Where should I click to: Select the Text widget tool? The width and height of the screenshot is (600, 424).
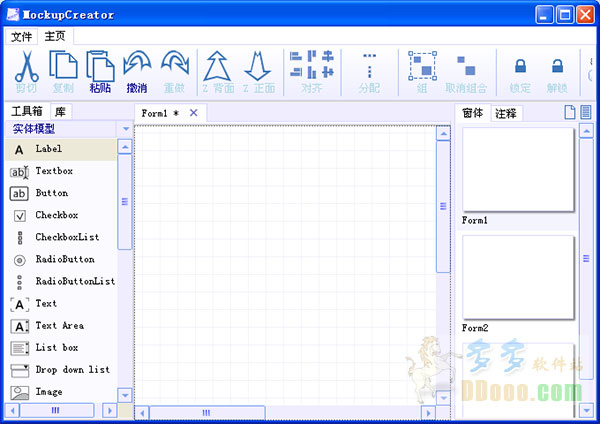(x=61, y=304)
